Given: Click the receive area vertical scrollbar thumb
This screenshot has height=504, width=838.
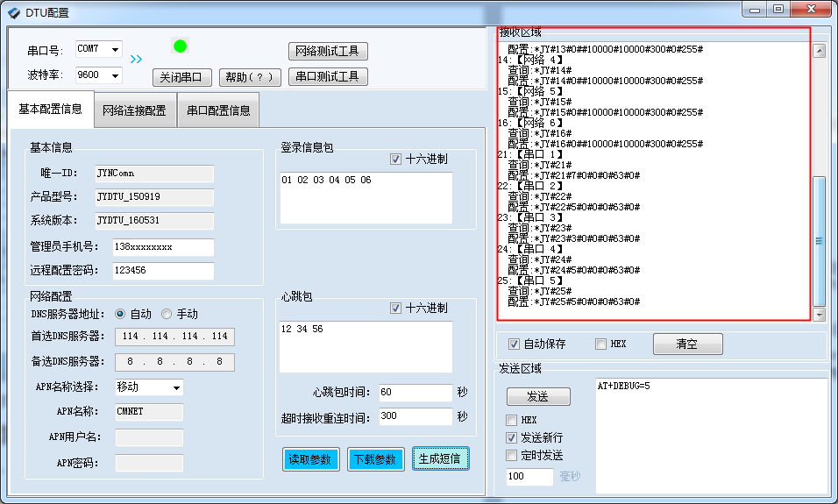Looking at the screenshot, I should (820, 239).
